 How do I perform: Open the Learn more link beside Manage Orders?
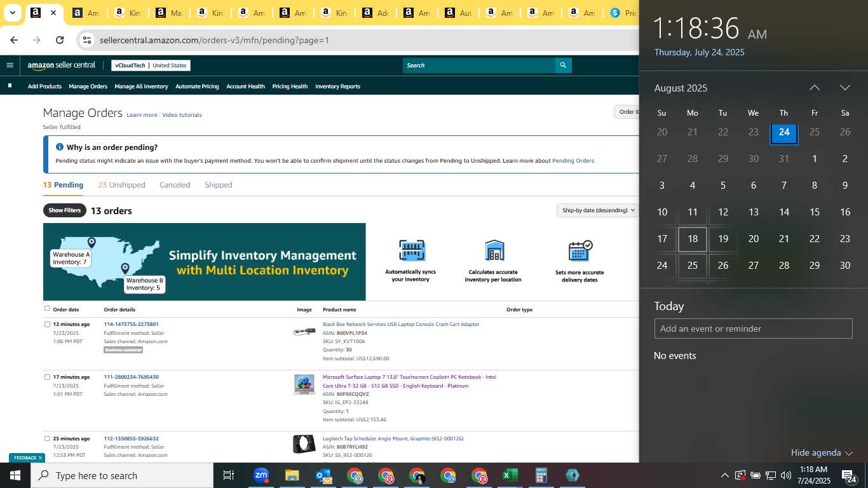click(142, 115)
